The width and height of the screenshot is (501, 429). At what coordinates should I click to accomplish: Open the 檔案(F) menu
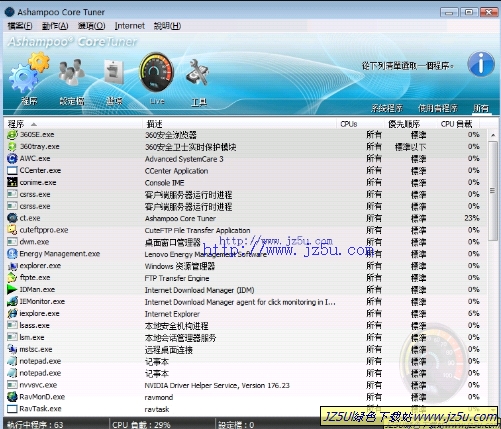tap(20, 26)
